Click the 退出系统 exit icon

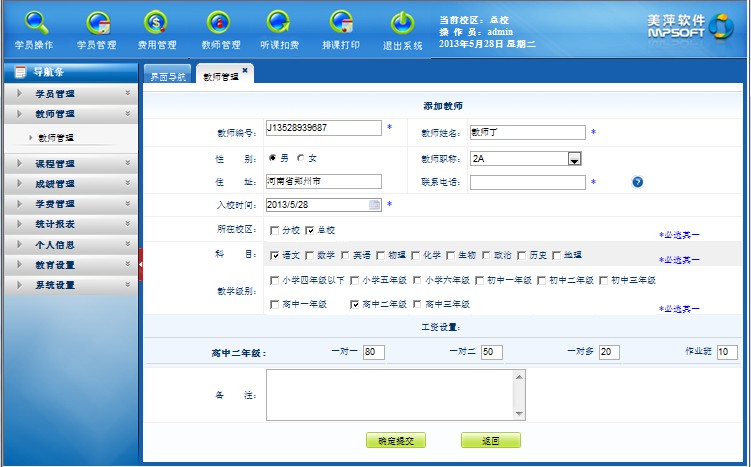[x=402, y=29]
